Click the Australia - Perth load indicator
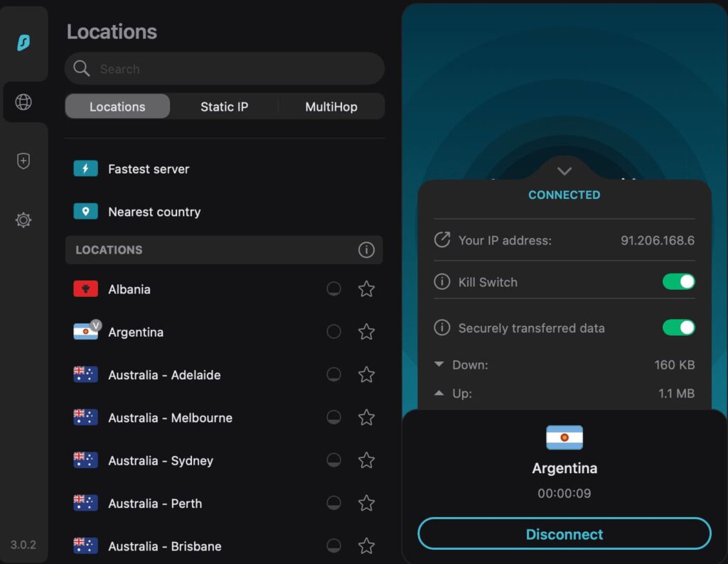 pyautogui.click(x=334, y=503)
